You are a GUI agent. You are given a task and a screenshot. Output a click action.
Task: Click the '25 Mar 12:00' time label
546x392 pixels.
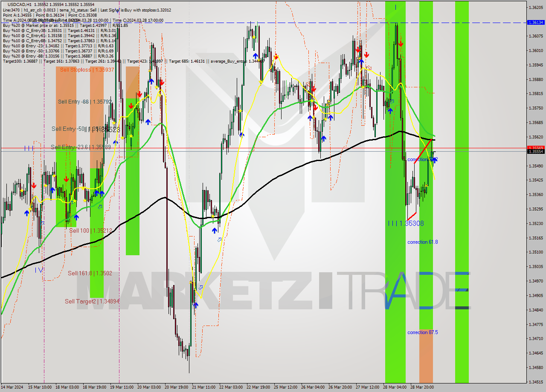(286, 387)
